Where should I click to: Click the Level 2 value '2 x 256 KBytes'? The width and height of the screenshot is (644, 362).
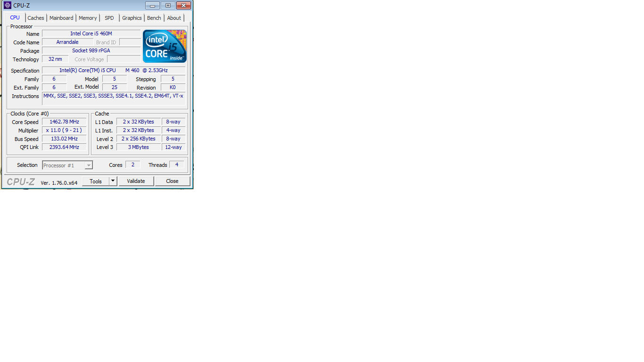(x=139, y=139)
